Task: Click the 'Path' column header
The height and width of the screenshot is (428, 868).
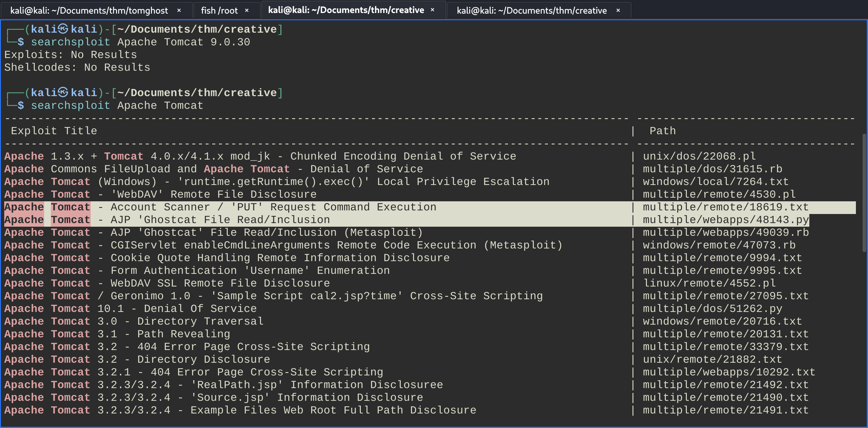Action: [x=662, y=131]
